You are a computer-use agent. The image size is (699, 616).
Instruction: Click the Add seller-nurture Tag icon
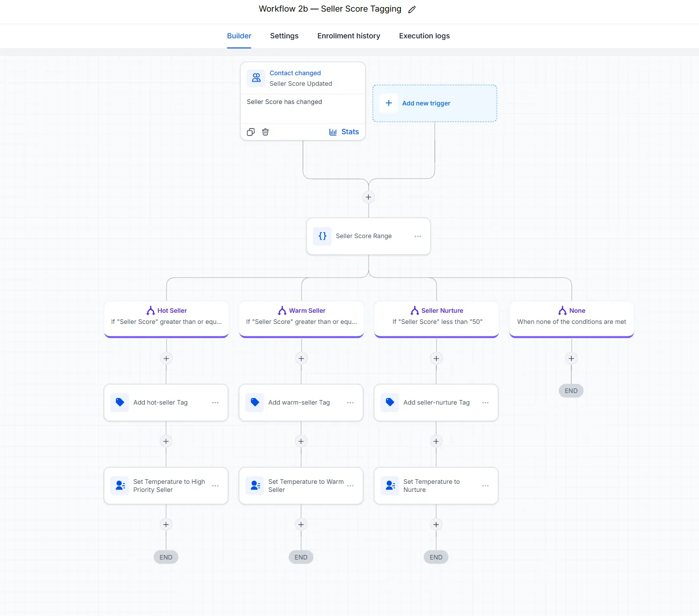click(390, 403)
